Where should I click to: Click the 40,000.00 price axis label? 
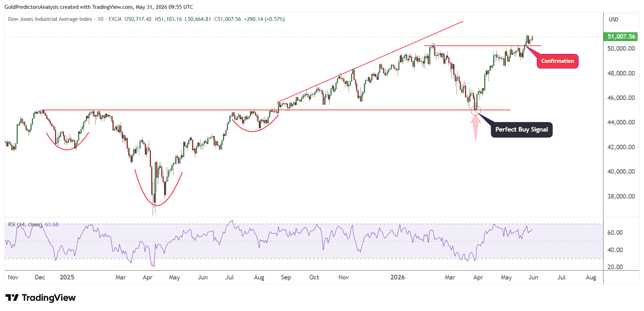tap(621, 172)
